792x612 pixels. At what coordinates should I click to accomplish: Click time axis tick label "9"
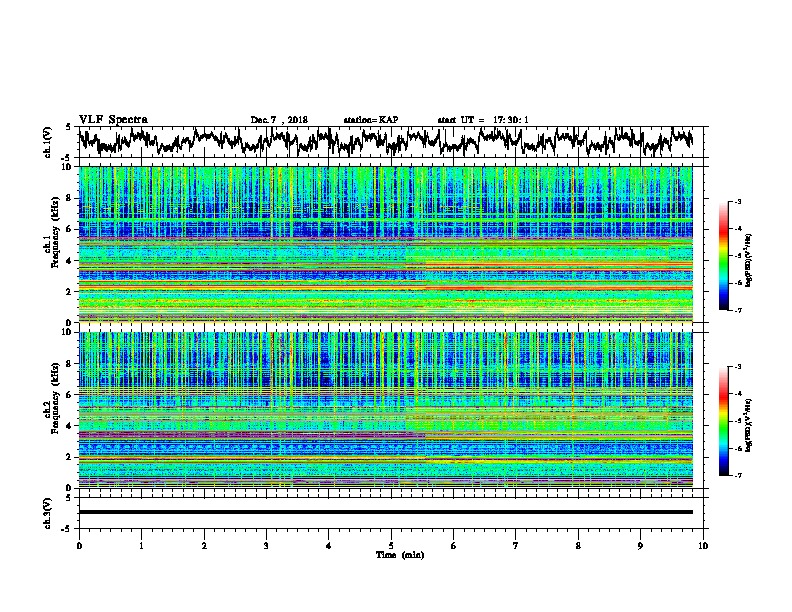[640, 546]
